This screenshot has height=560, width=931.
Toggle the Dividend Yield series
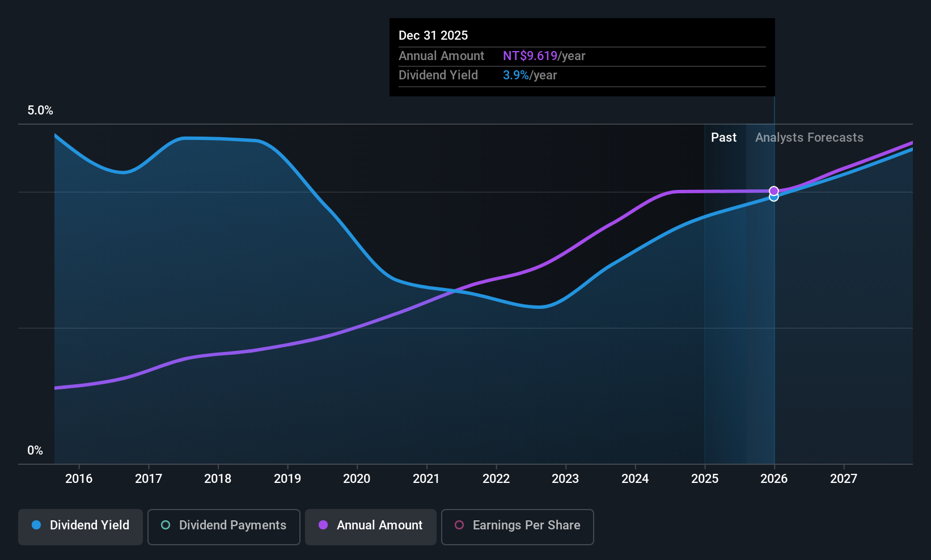[x=81, y=527]
